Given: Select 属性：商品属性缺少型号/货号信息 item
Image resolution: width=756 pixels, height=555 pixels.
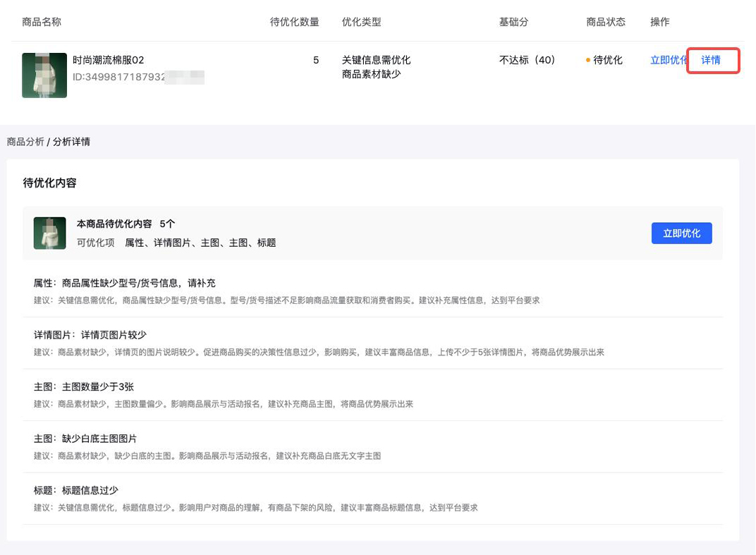Looking at the screenshot, I should pos(124,283).
